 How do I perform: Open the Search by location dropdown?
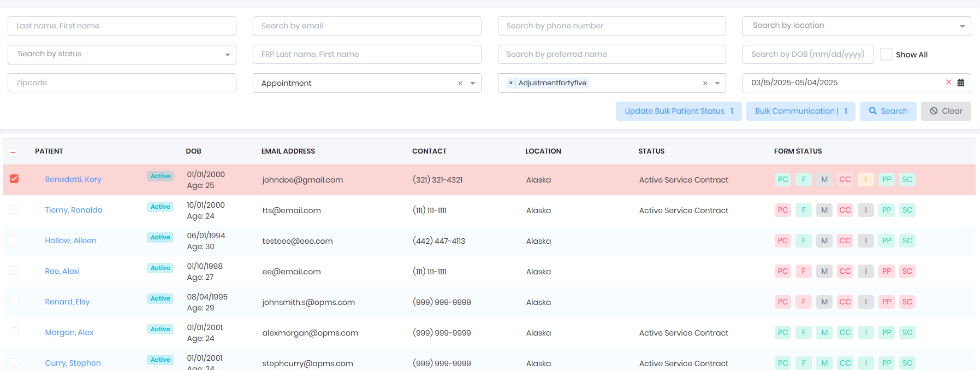(x=857, y=26)
